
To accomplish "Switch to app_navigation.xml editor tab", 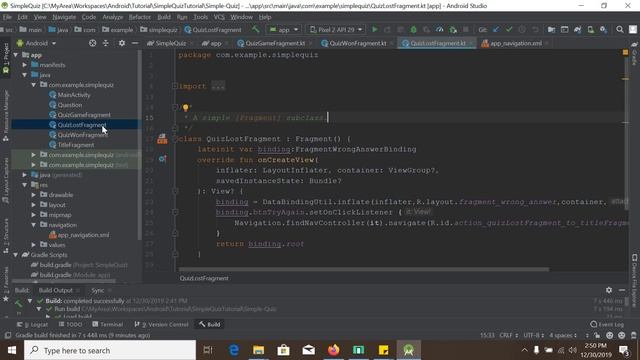I will 516,43.
